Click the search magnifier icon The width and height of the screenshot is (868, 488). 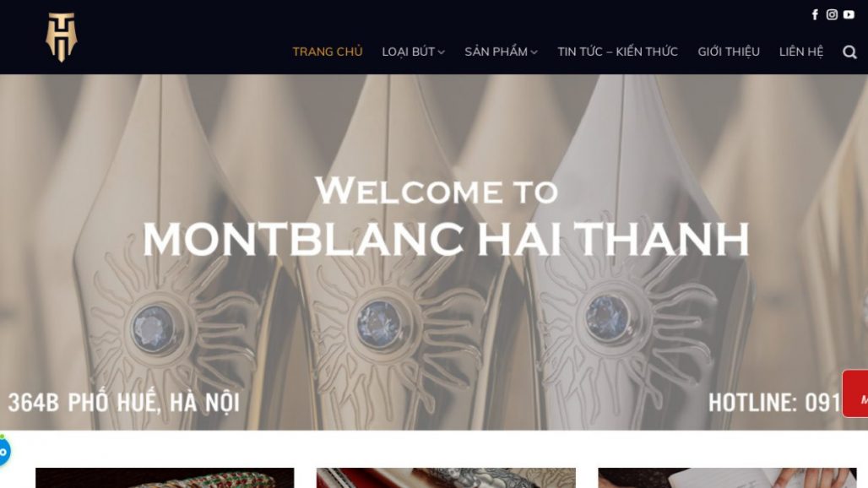(849, 52)
